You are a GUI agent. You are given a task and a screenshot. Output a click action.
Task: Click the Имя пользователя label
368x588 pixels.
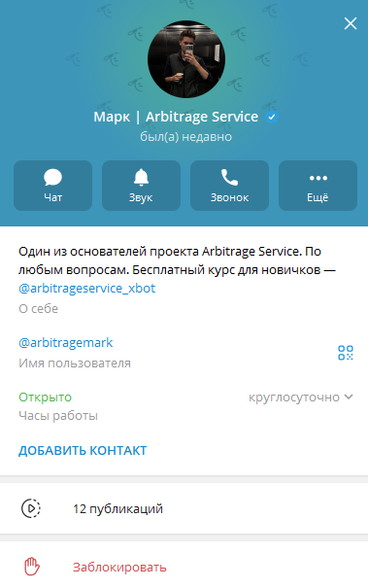(x=75, y=363)
